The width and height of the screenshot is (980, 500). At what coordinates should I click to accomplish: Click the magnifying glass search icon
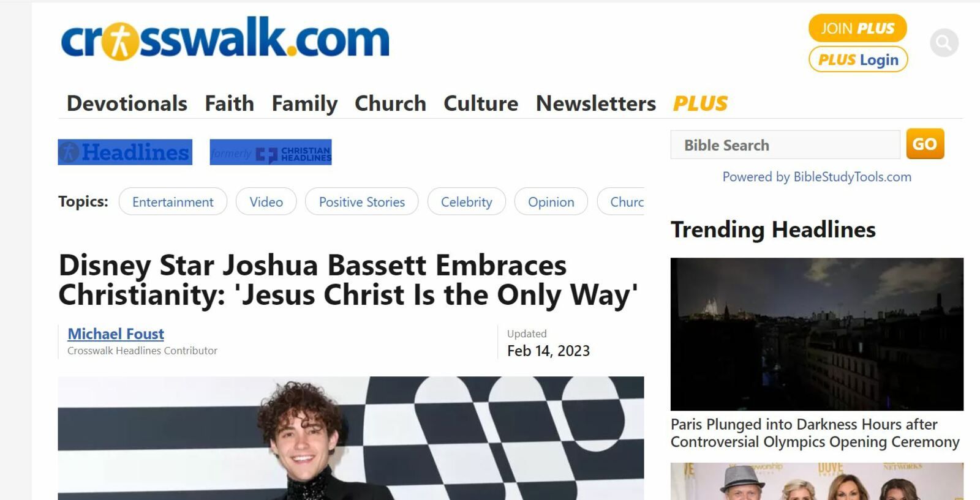944,43
